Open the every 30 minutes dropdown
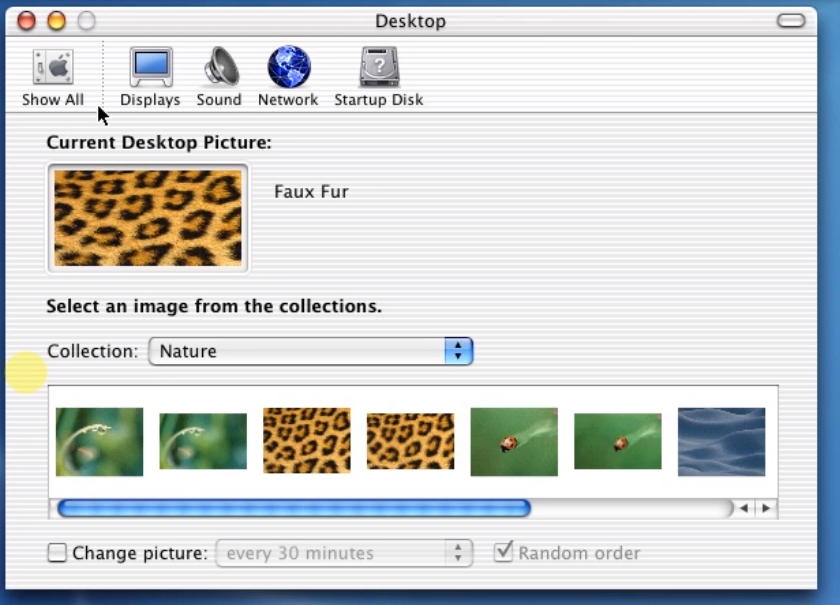 tap(344, 553)
